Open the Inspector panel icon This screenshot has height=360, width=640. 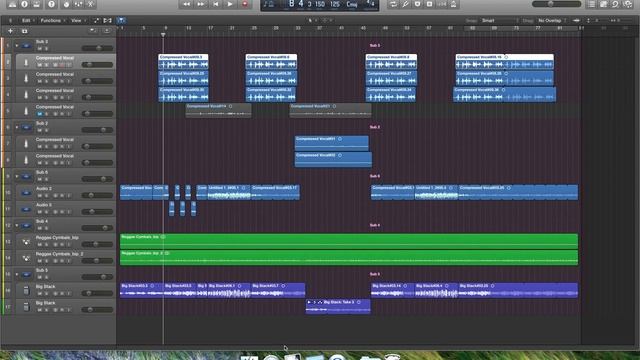point(24,4)
